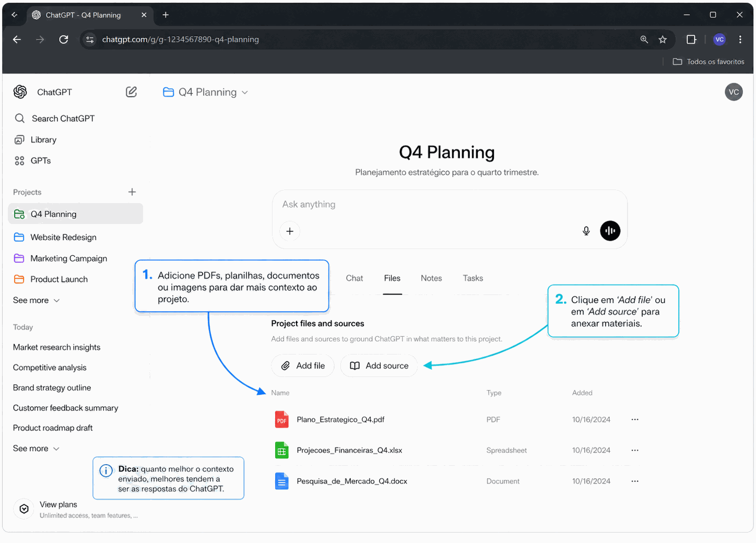The height and width of the screenshot is (543, 756).
Task: Open the VC user avatar menu
Action: (733, 92)
